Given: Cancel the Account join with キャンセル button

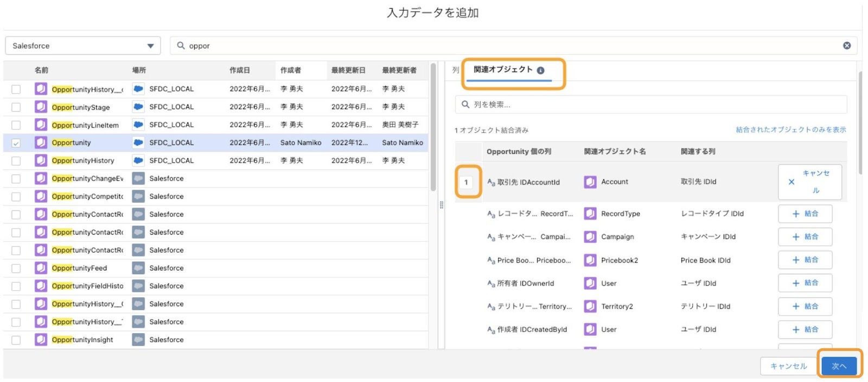Looking at the screenshot, I should [810, 182].
